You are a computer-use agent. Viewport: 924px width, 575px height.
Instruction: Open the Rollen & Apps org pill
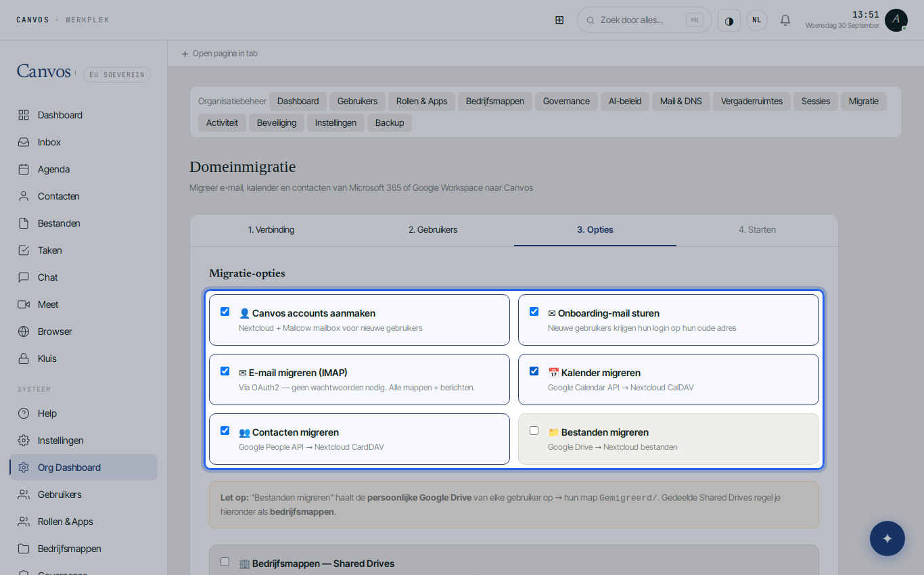(422, 101)
